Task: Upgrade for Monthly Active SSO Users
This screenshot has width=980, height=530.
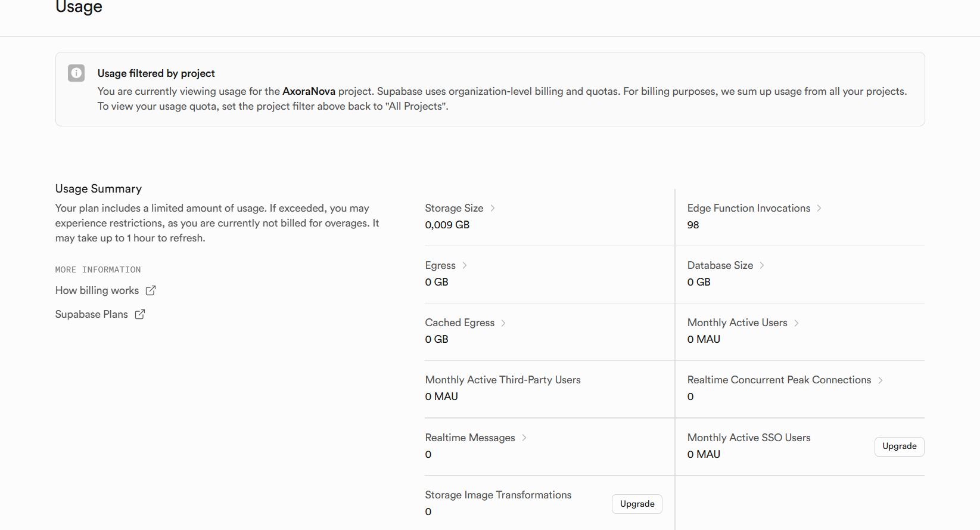Action: pos(899,447)
